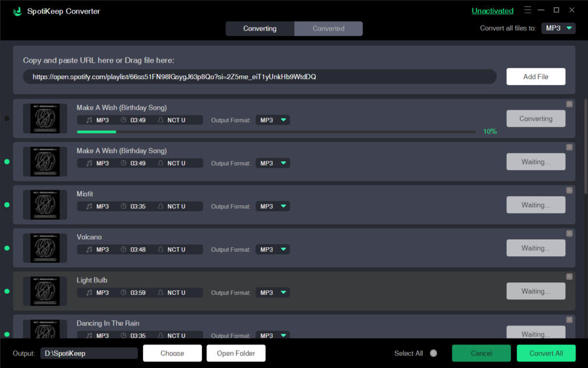This screenshot has height=368, width=588.
Task: Toggle the Select All radio button
Action: (433, 354)
